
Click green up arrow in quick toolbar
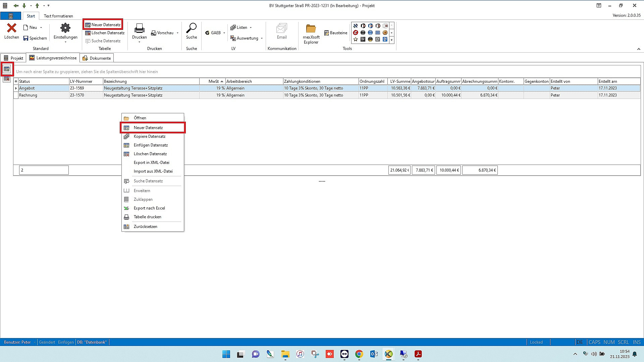tap(37, 6)
